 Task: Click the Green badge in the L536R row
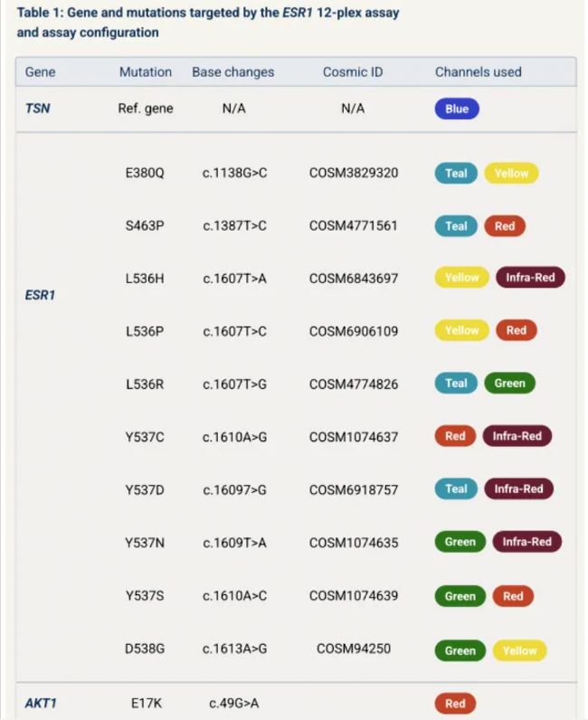click(509, 383)
